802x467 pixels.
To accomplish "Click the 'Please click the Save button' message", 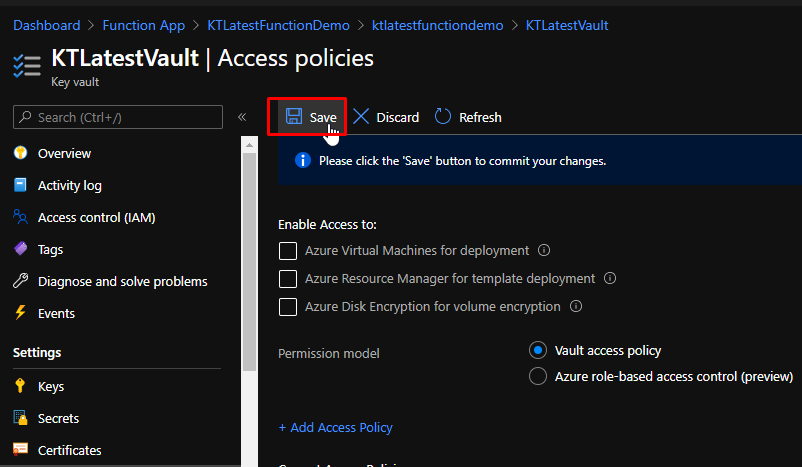I will 462,161.
